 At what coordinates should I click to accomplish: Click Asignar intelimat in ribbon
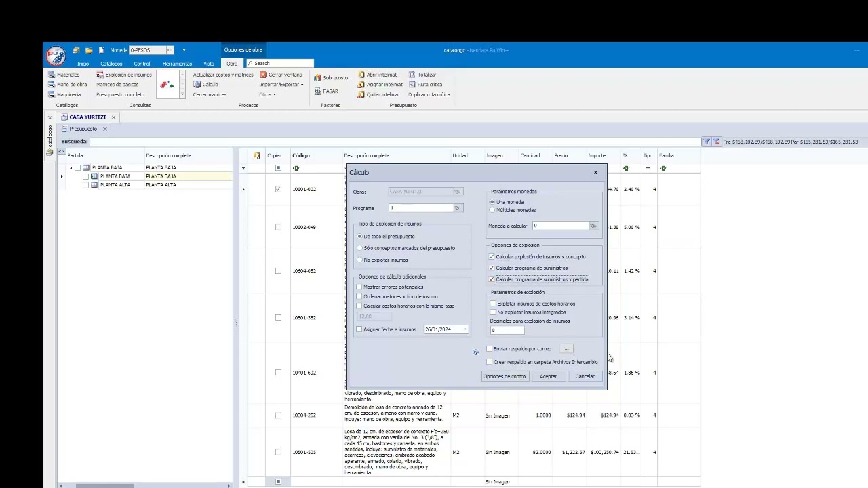point(380,85)
